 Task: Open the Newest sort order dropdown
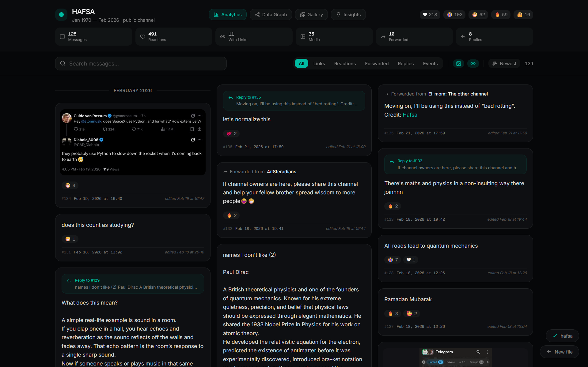coord(504,64)
